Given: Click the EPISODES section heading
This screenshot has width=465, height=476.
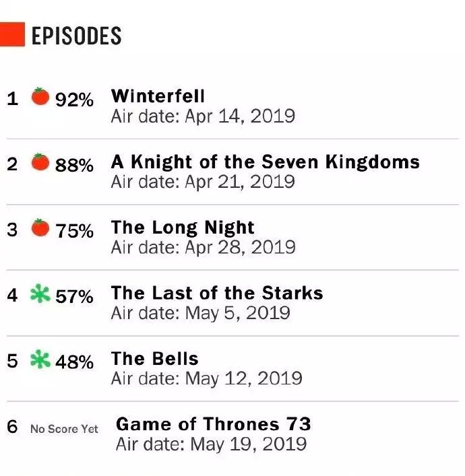Looking at the screenshot, I should 77,36.
